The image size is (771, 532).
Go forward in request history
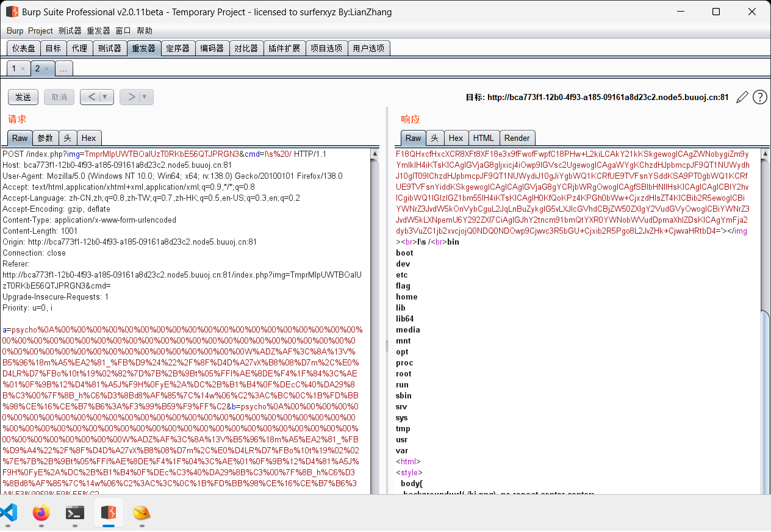point(131,96)
